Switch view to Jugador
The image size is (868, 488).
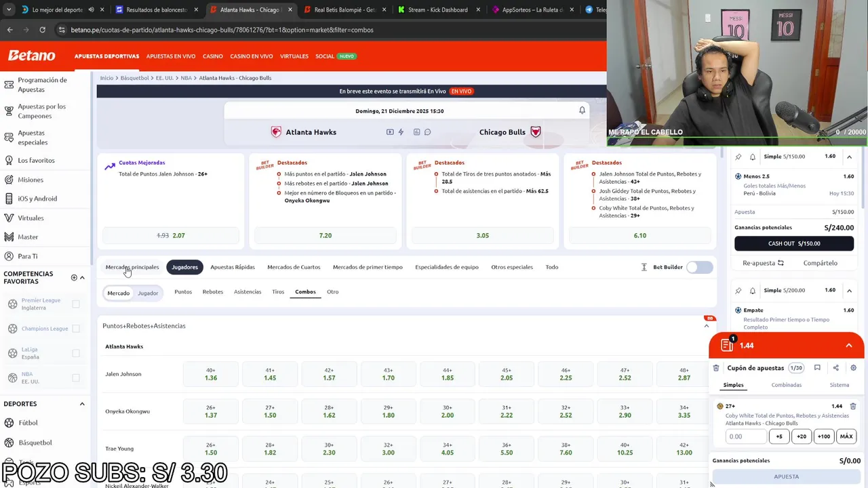pos(148,293)
